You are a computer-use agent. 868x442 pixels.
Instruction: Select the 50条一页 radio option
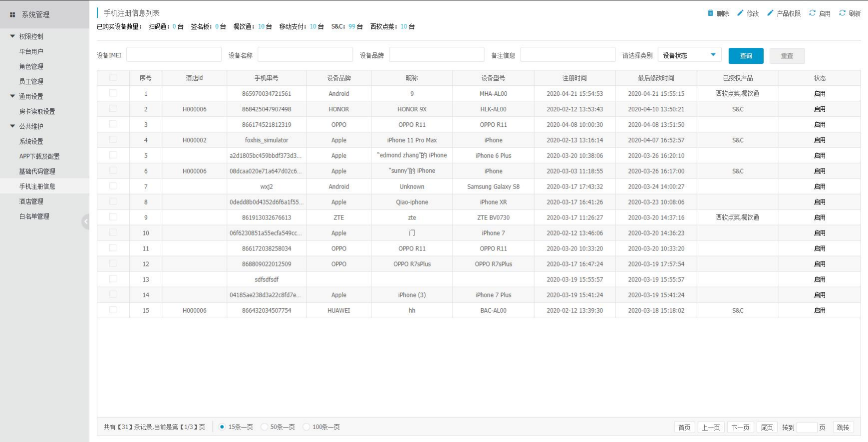coord(265,427)
